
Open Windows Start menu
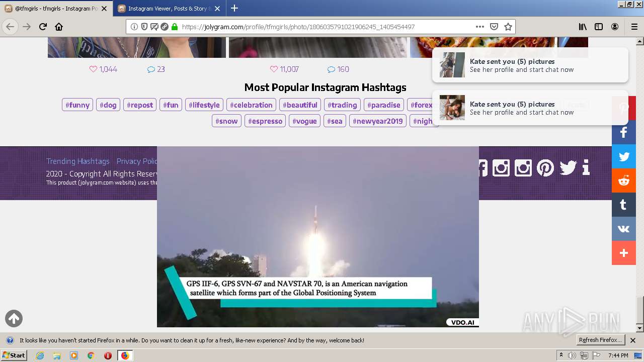tap(14, 355)
